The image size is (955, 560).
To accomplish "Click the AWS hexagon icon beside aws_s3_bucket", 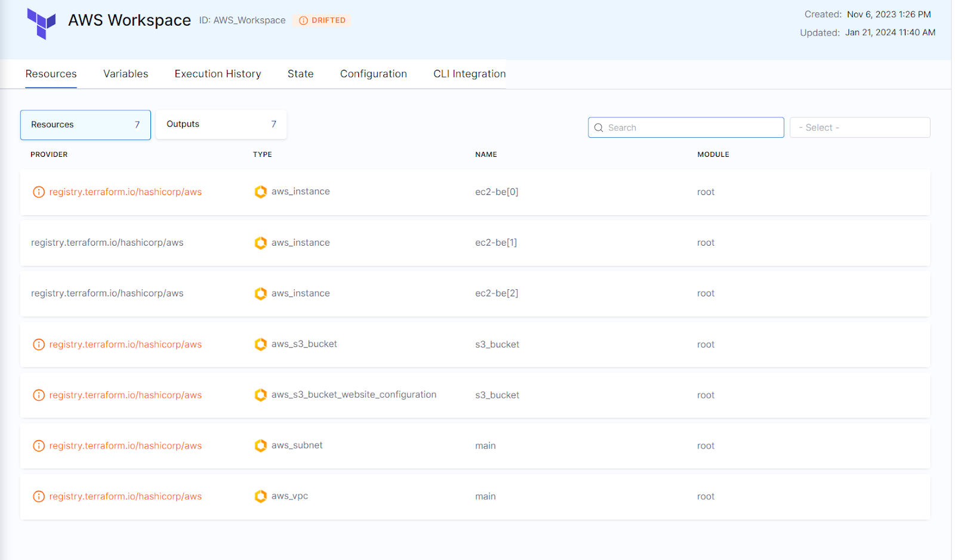I will pos(261,345).
